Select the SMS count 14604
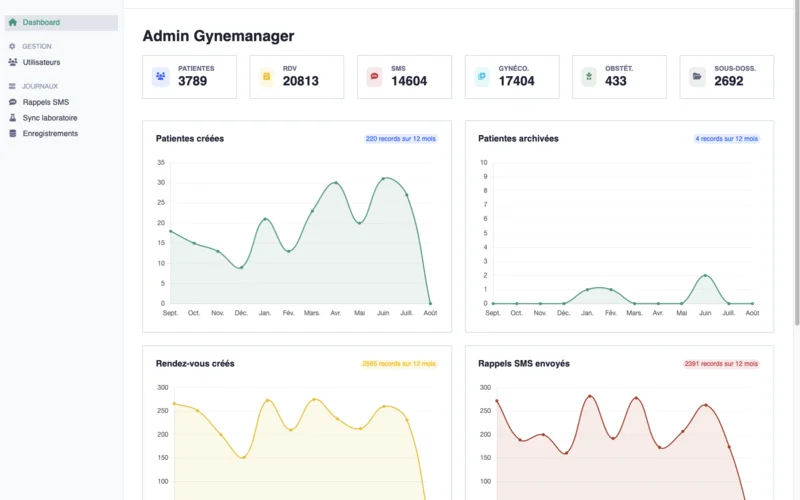Image resolution: width=800 pixels, height=500 pixels. click(409, 81)
